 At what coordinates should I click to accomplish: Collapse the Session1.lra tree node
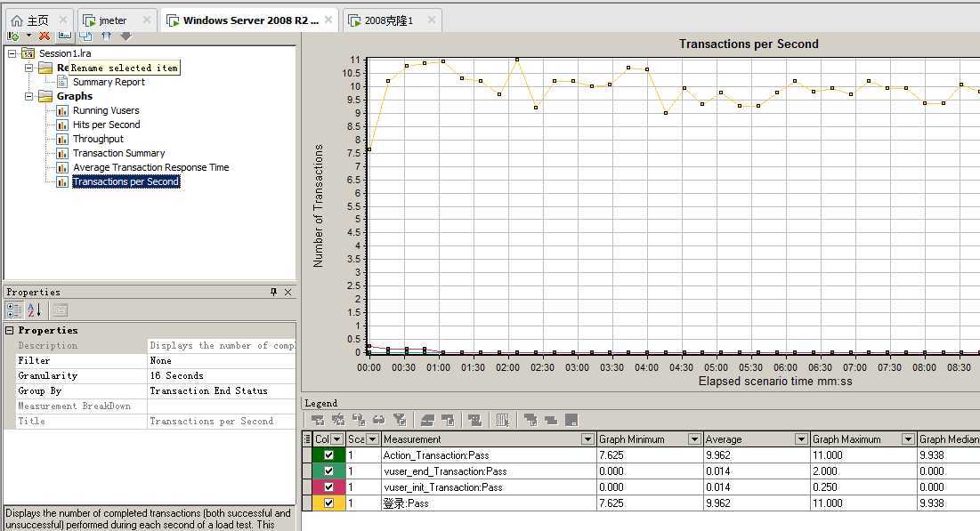(12, 53)
